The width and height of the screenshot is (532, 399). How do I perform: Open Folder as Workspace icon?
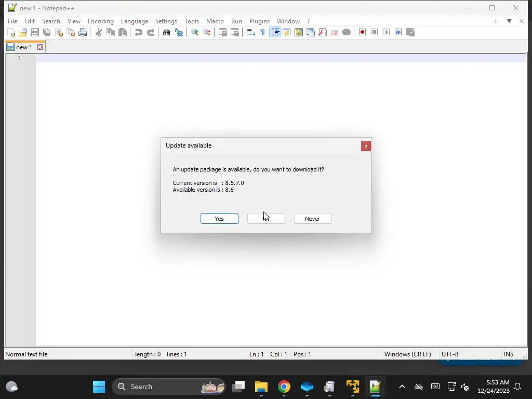[x=334, y=32]
